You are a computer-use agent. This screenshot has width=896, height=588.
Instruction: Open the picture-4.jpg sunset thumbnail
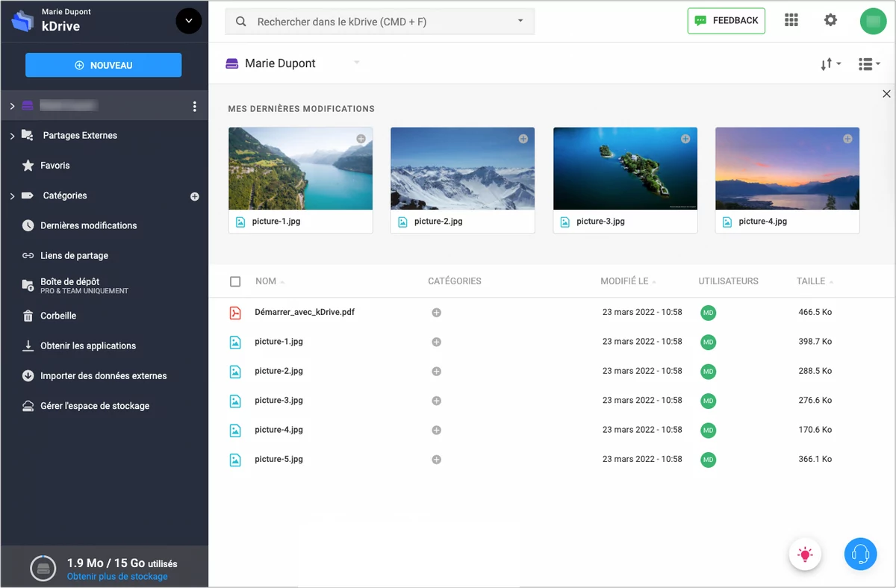pos(787,169)
